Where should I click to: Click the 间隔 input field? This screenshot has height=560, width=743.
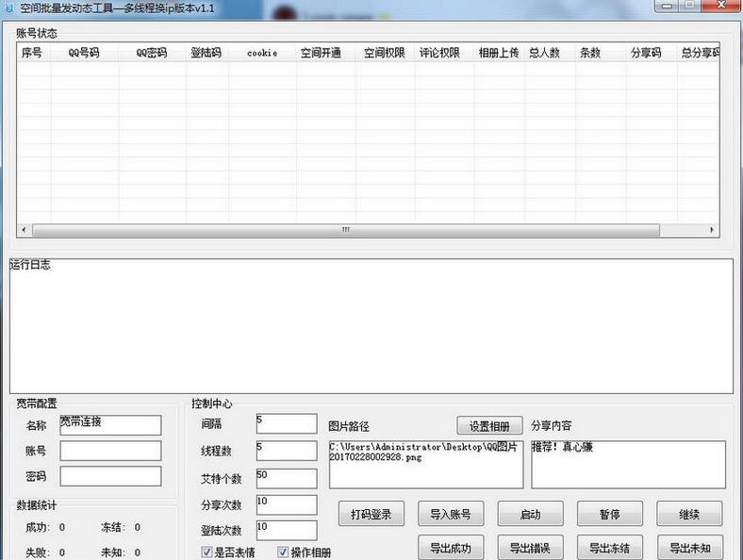click(x=287, y=423)
